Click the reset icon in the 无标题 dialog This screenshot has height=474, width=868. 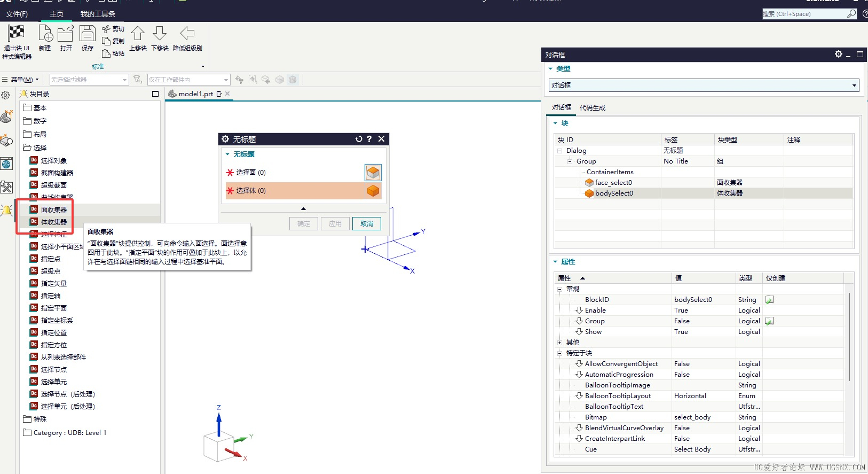tap(359, 139)
